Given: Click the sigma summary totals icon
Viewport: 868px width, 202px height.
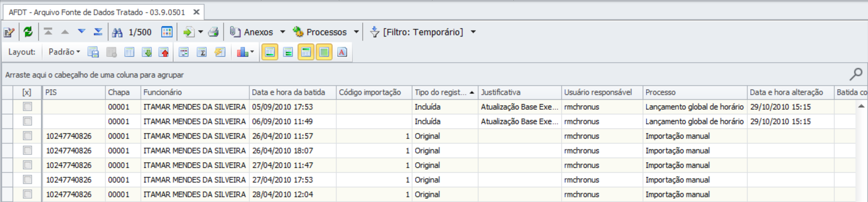Looking at the screenshot, I should pyautogui.click(x=202, y=52).
